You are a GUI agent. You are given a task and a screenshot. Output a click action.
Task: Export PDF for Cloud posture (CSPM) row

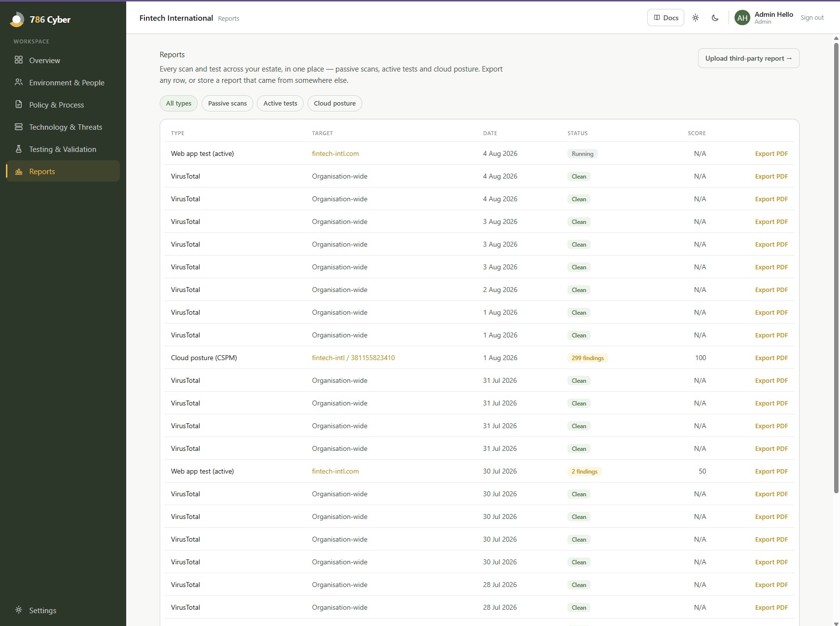coord(771,358)
